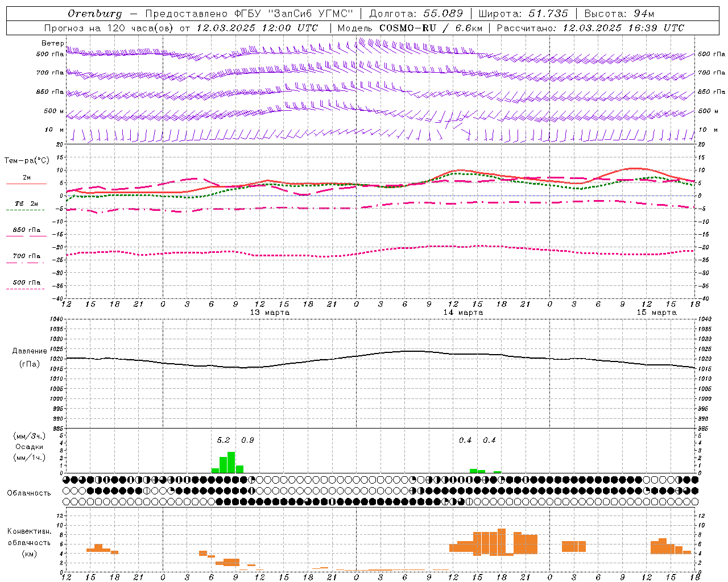Click the Широта: 51.735 value
Screen dimensions: 728x582
(x=523, y=14)
